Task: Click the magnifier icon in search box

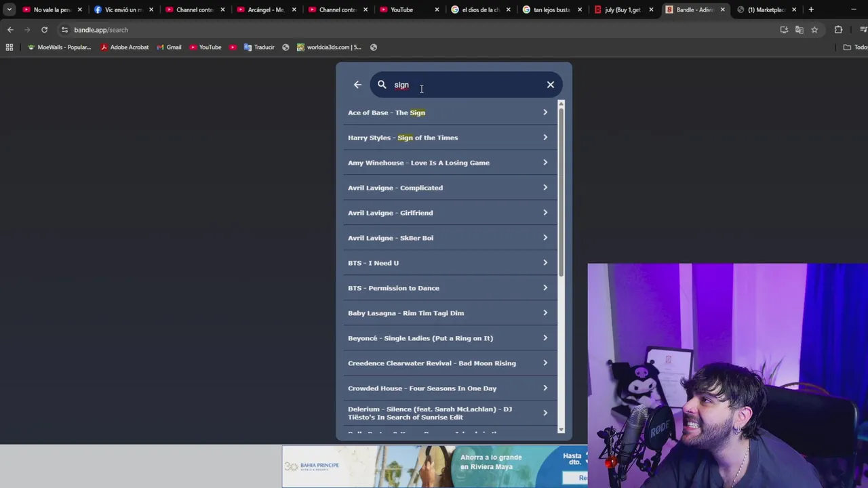Action: [x=382, y=85]
